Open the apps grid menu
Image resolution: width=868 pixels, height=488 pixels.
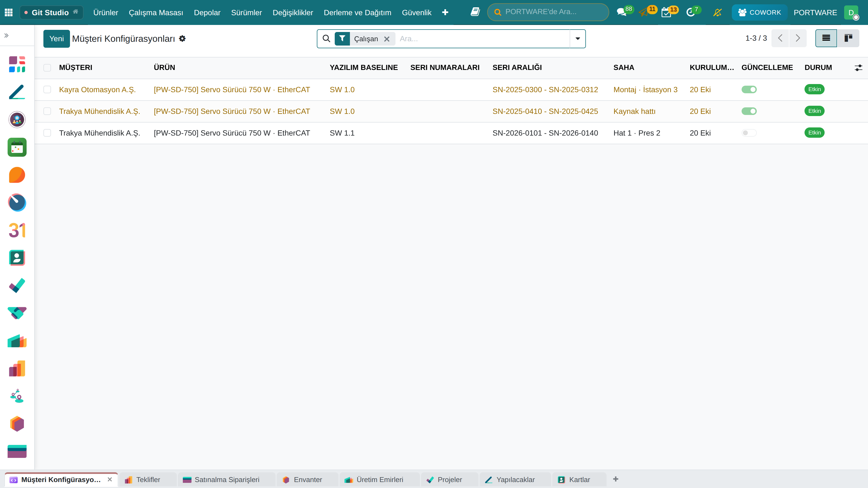coord(8,12)
